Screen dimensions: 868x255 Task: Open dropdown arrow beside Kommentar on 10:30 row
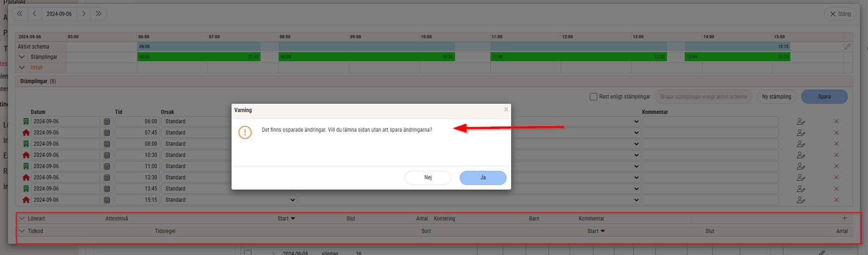pyautogui.click(x=636, y=155)
